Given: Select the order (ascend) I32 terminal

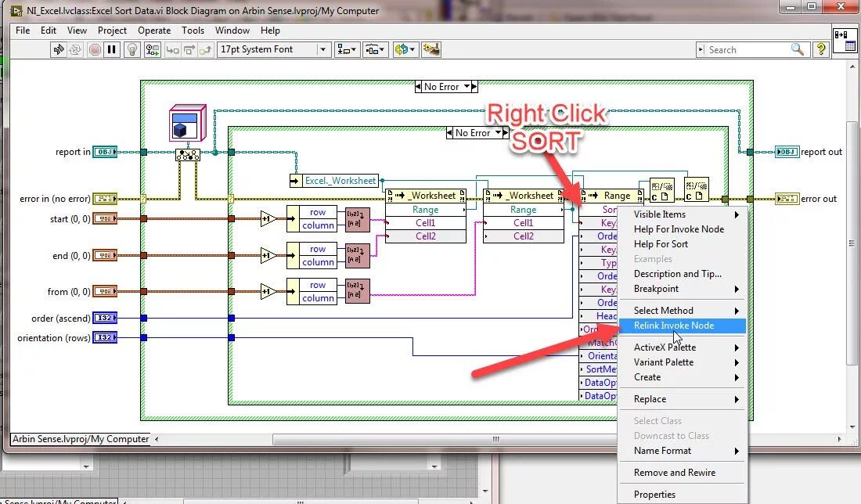Looking at the screenshot, I should pyautogui.click(x=105, y=318).
